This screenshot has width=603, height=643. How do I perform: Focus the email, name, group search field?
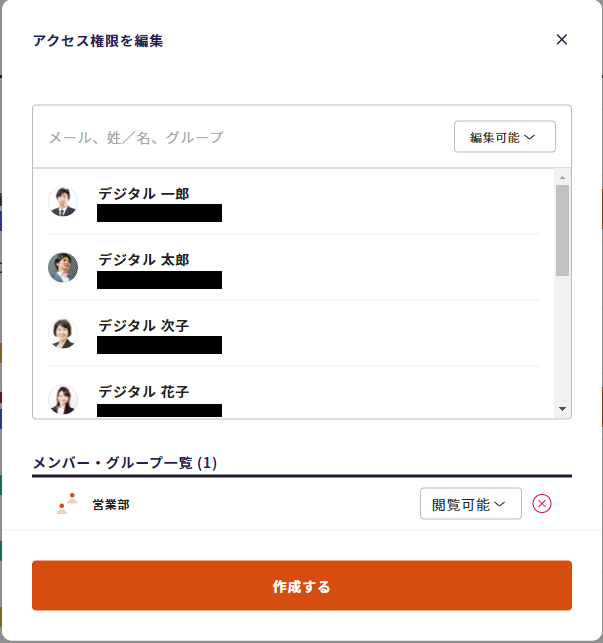point(240,137)
